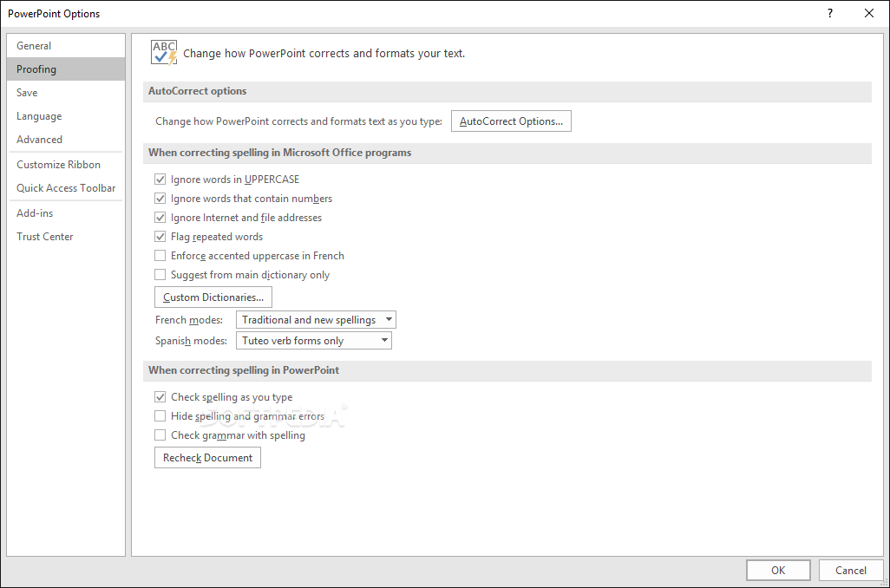Switch to the Advanced category
The height and width of the screenshot is (588, 890).
[x=66, y=139]
